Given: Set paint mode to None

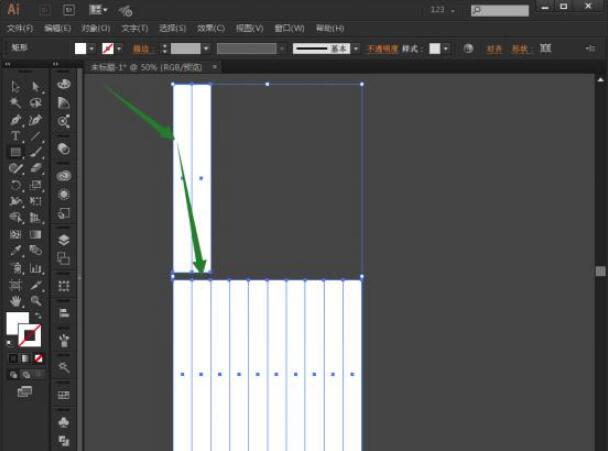Looking at the screenshot, I should pos(38,358).
